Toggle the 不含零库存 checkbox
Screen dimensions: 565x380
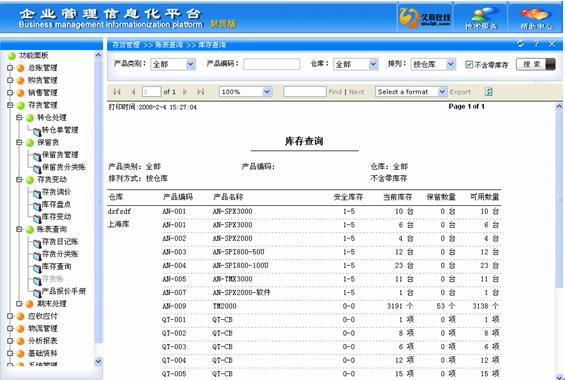tap(469, 64)
